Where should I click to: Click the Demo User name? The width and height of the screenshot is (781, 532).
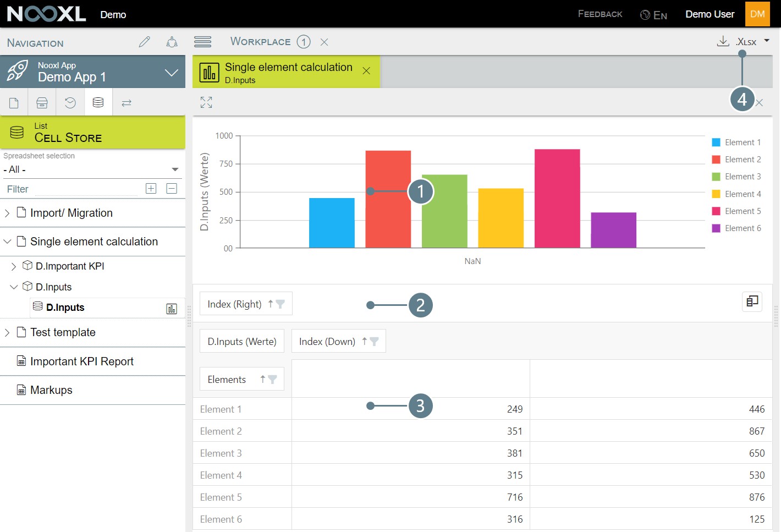coord(710,14)
